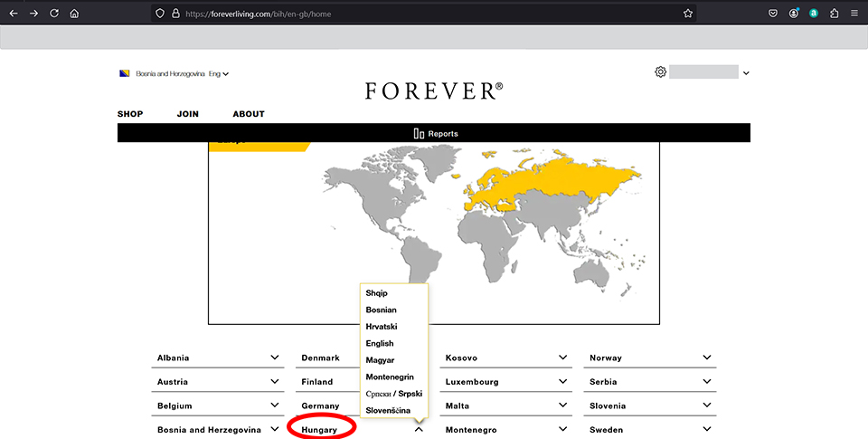Expand the Sweden chevron
The width and height of the screenshot is (868, 439).
pos(707,429)
